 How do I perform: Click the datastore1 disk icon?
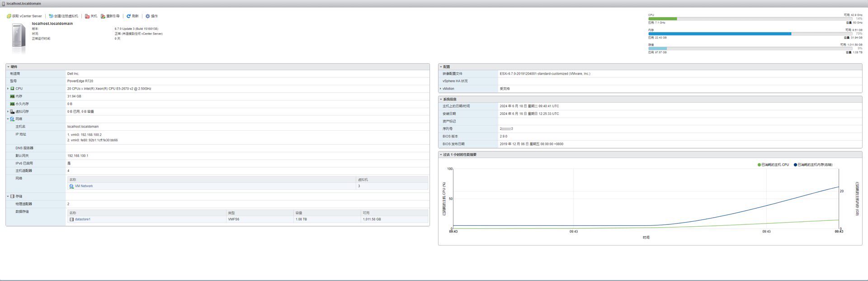71,219
